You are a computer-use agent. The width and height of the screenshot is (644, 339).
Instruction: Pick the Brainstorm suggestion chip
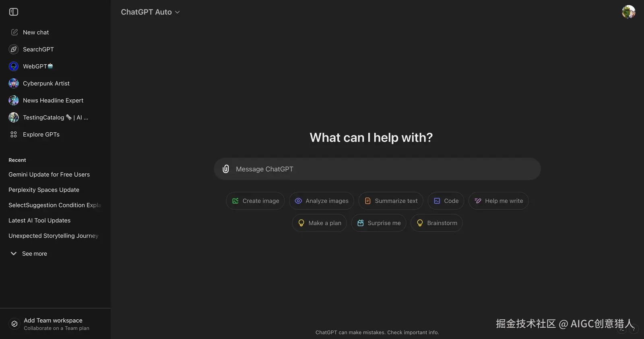click(x=437, y=223)
